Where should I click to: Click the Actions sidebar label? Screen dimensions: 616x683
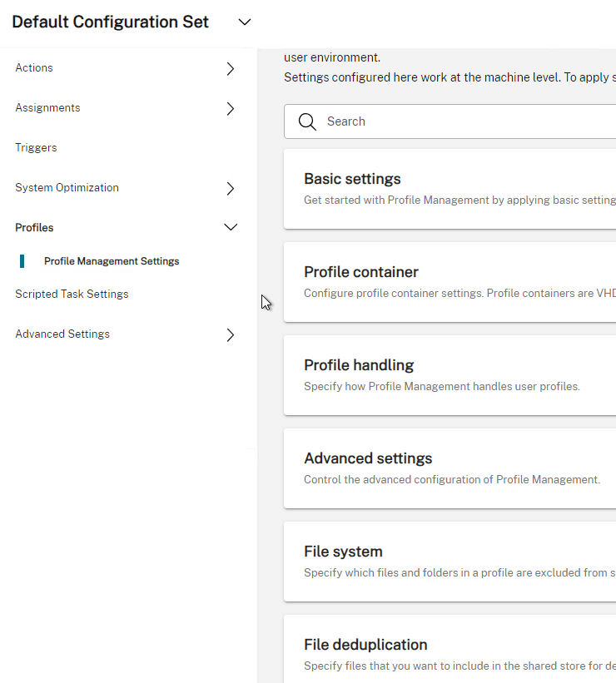click(34, 68)
